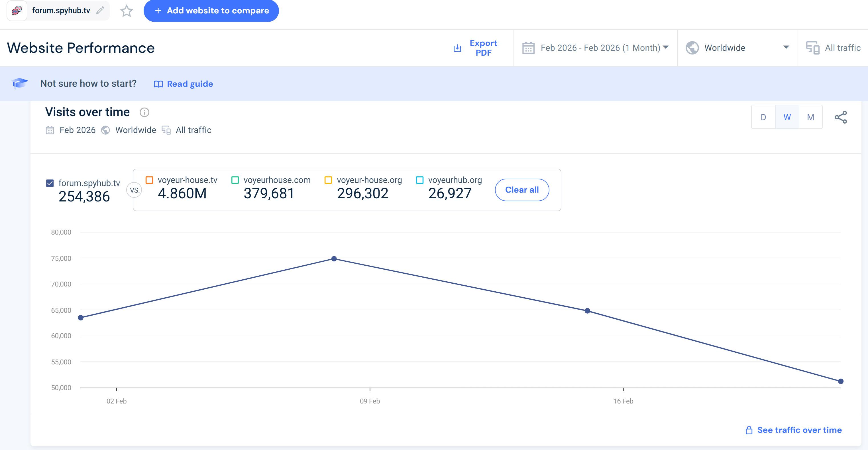This screenshot has width=868, height=450.
Task: Click the pencil edit icon beside forum.spyhub.tv
Action: (100, 11)
